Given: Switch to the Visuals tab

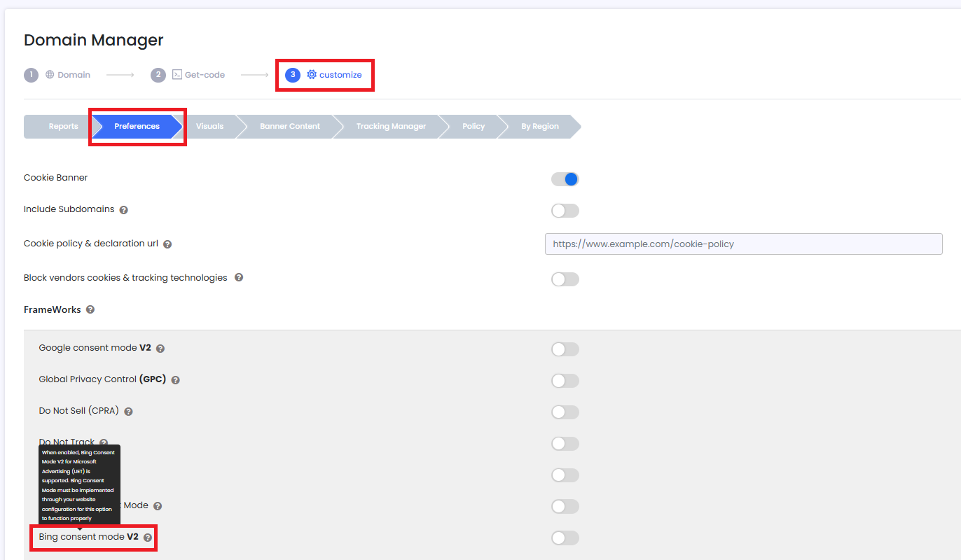Looking at the screenshot, I should [209, 127].
